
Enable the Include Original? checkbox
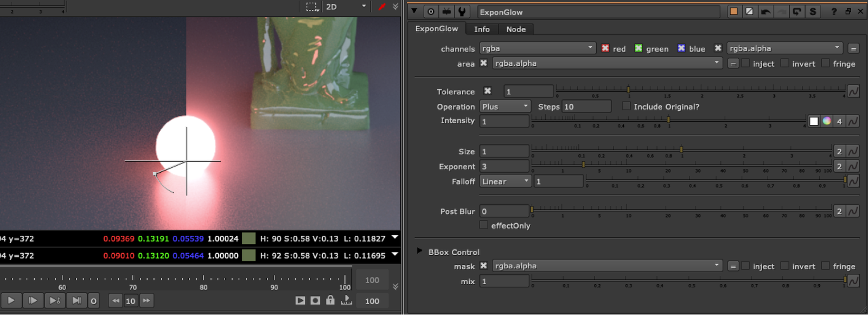626,106
